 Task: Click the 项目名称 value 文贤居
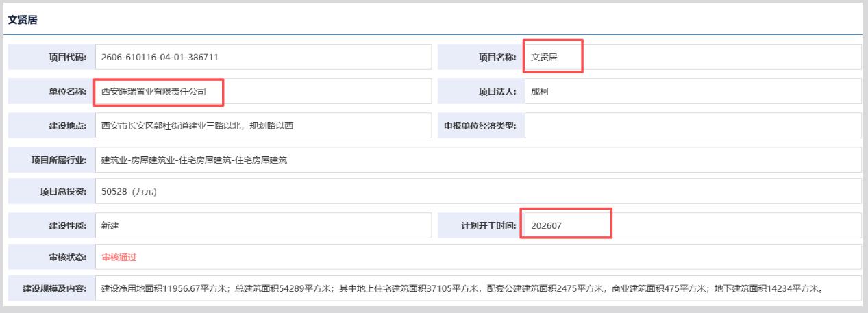tap(544, 57)
